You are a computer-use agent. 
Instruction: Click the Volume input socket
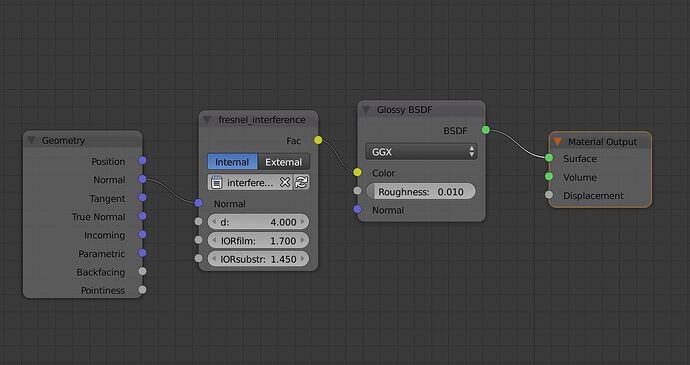click(549, 177)
